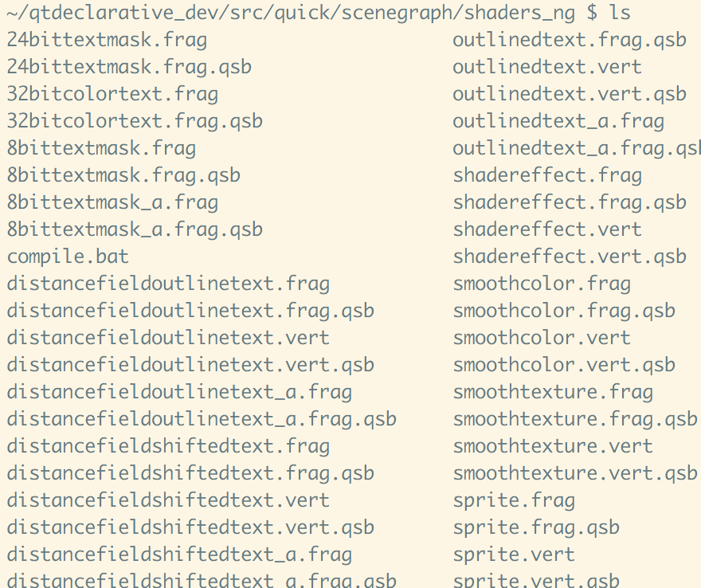Select distancefieldoutlinetext_a.frag.qsb file name
This screenshot has height=588, width=701.
pyautogui.click(x=202, y=419)
